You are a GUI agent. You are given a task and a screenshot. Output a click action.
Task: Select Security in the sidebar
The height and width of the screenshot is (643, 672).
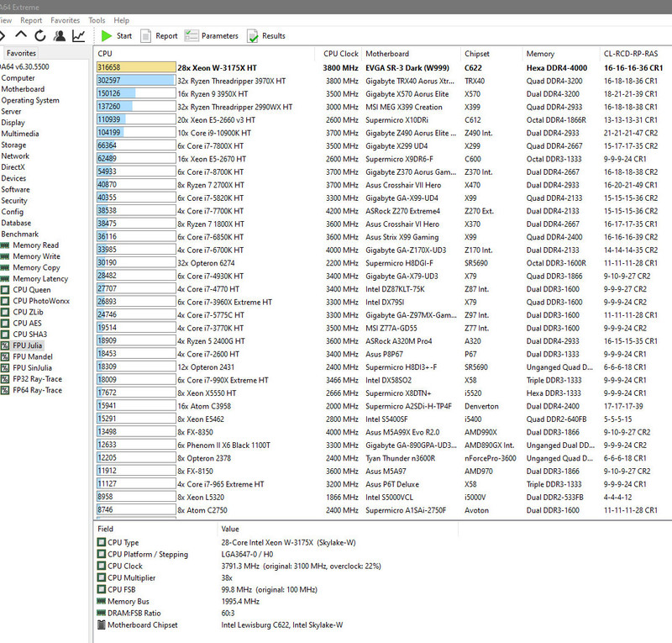[x=14, y=201]
